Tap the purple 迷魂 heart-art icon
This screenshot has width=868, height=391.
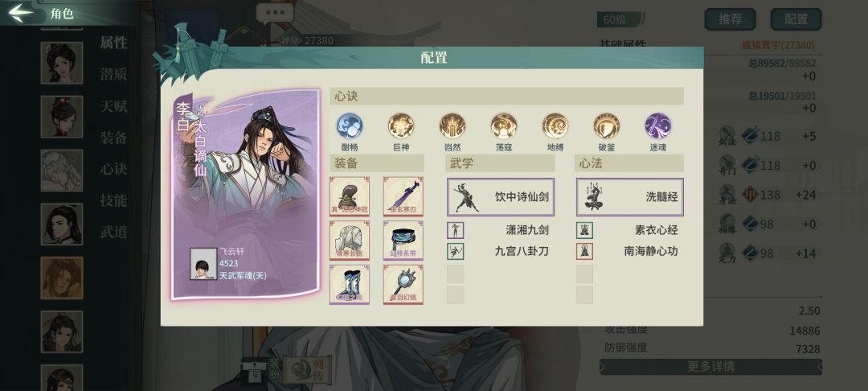(x=657, y=126)
